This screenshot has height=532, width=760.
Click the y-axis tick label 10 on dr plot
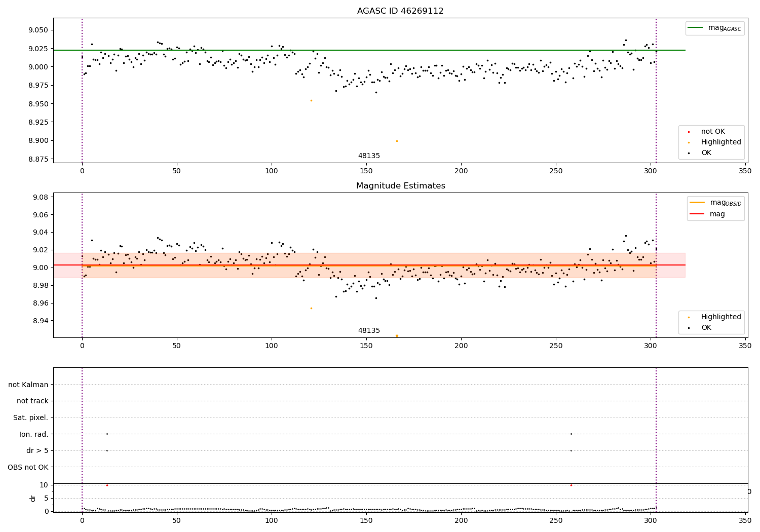tap(44, 485)
